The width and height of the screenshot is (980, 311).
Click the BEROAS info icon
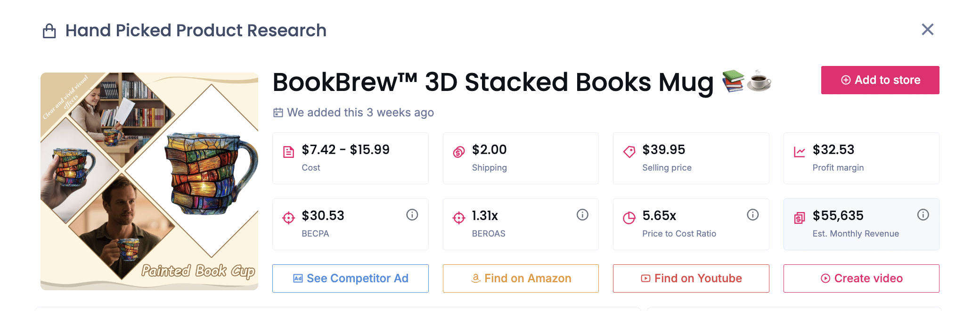coord(582,215)
